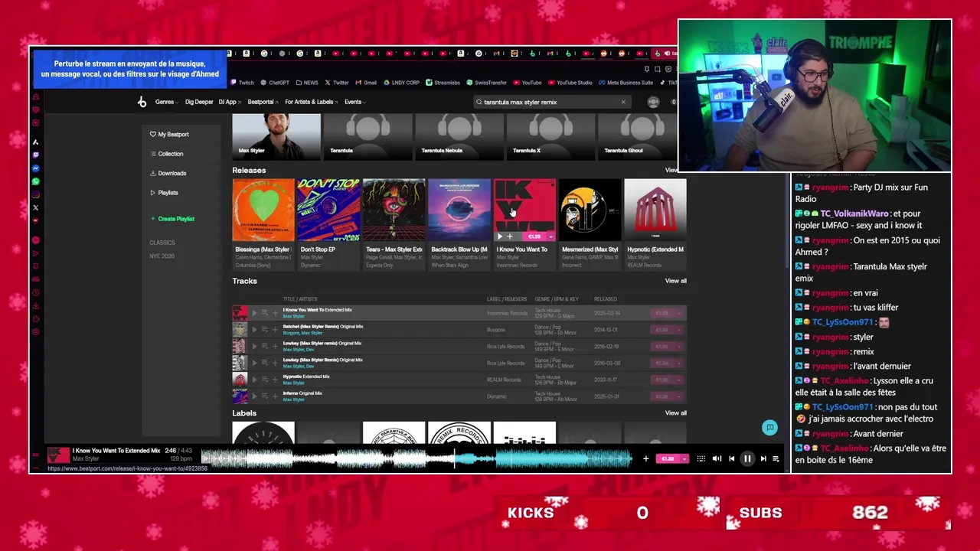Open the NEWS bookmarks folder
Image resolution: width=980 pixels, height=551 pixels.
tap(306, 83)
